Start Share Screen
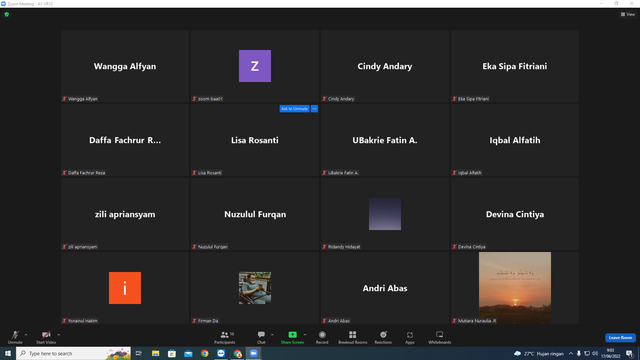The image size is (640, 360). (x=292, y=337)
